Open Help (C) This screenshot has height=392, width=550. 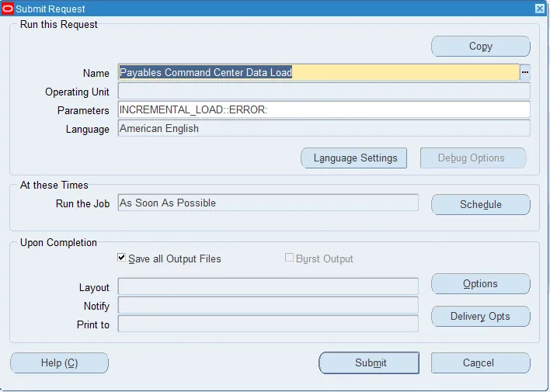pyautogui.click(x=59, y=363)
